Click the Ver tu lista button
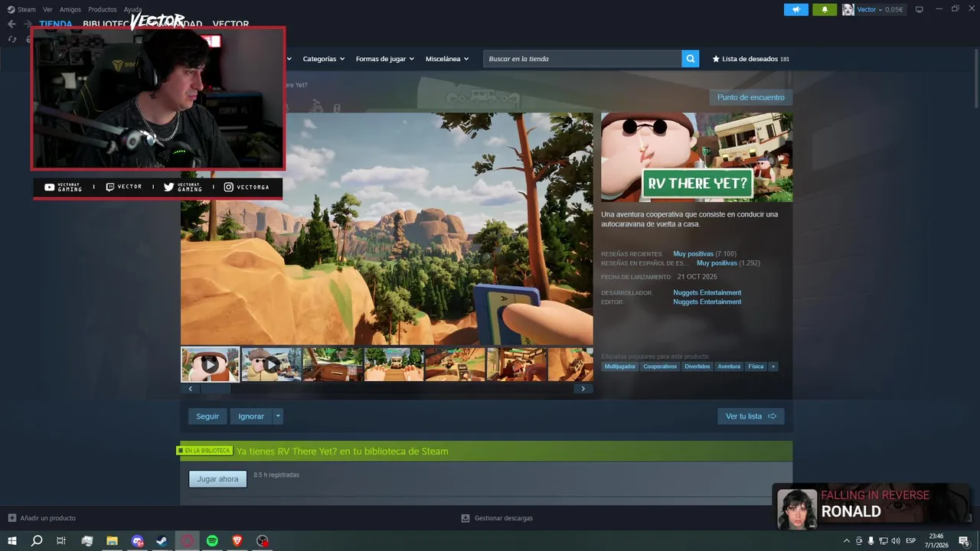The height and width of the screenshot is (551, 980). coord(751,416)
